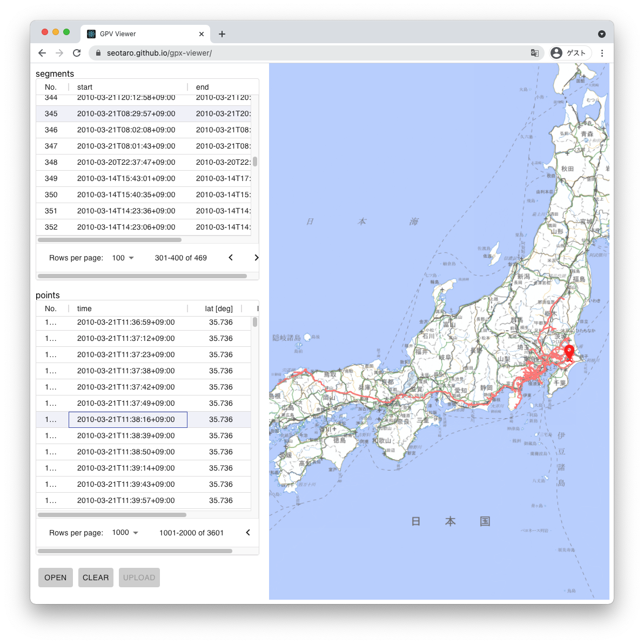Viewport: 644px width, 644px height.
Task: Click the lock icon before the site address
Action: pyautogui.click(x=98, y=53)
